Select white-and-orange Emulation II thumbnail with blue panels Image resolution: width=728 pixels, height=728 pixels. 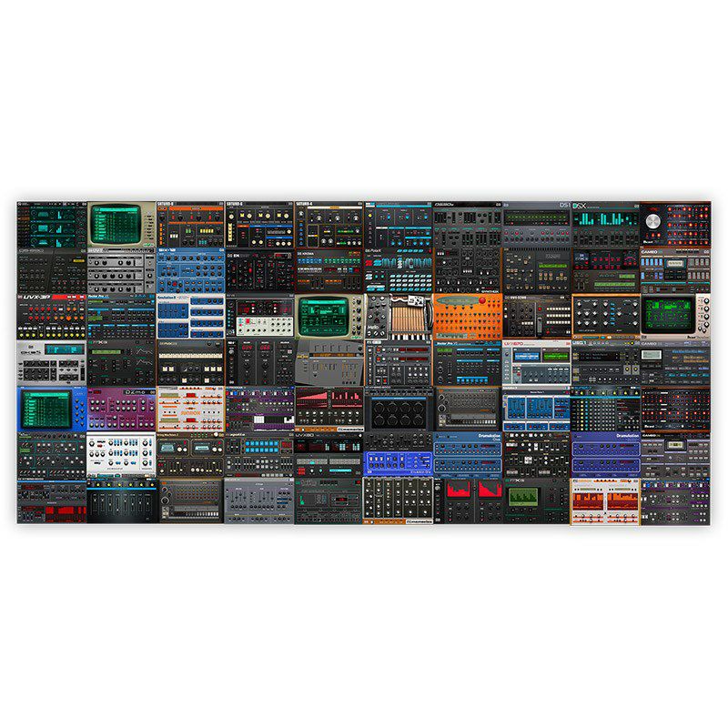[190, 316]
